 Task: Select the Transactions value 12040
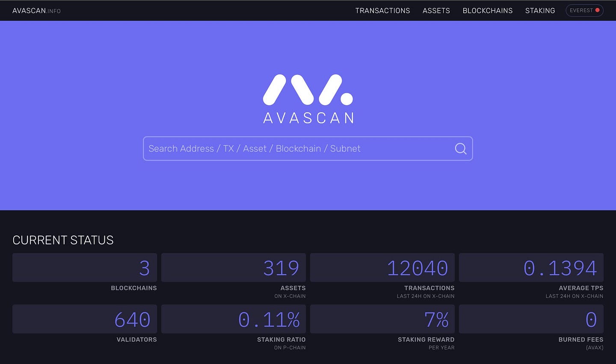[x=418, y=268]
